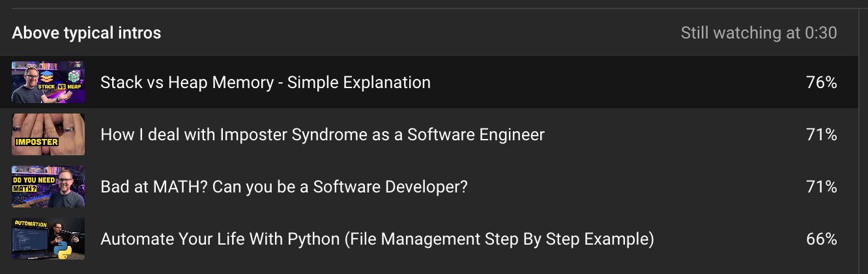Open Bad at MATH? Software Developer title
Screen dimensions: 868x274
click(284, 187)
